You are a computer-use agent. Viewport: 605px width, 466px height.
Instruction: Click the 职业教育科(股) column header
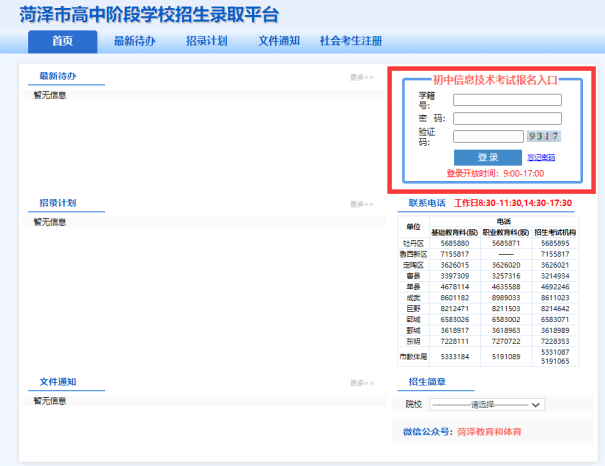click(506, 232)
